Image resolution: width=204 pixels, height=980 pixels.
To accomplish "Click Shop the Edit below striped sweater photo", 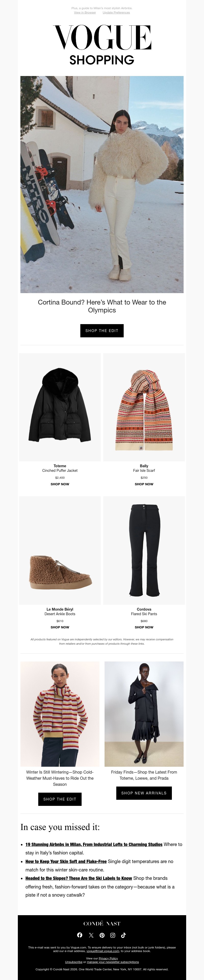I will click(x=60, y=799).
